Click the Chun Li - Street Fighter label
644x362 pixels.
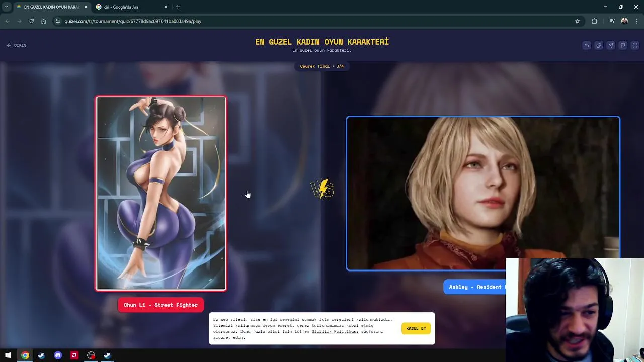click(160, 305)
